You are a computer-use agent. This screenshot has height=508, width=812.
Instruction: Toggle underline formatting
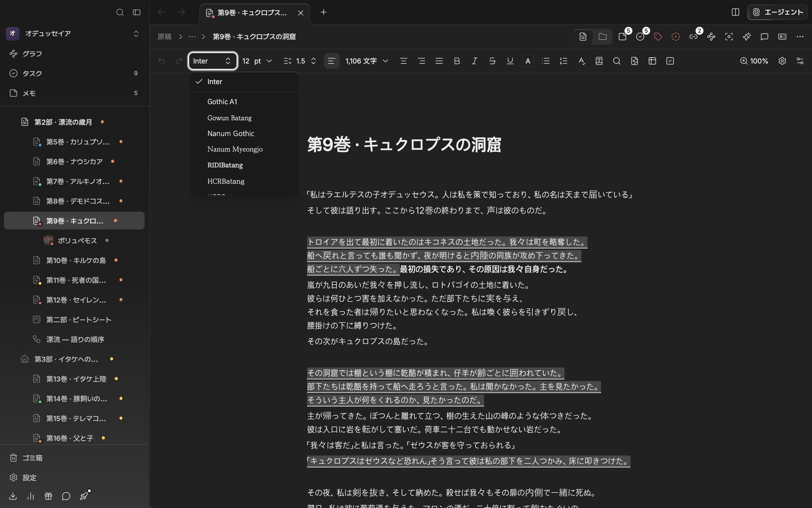point(510,61)
